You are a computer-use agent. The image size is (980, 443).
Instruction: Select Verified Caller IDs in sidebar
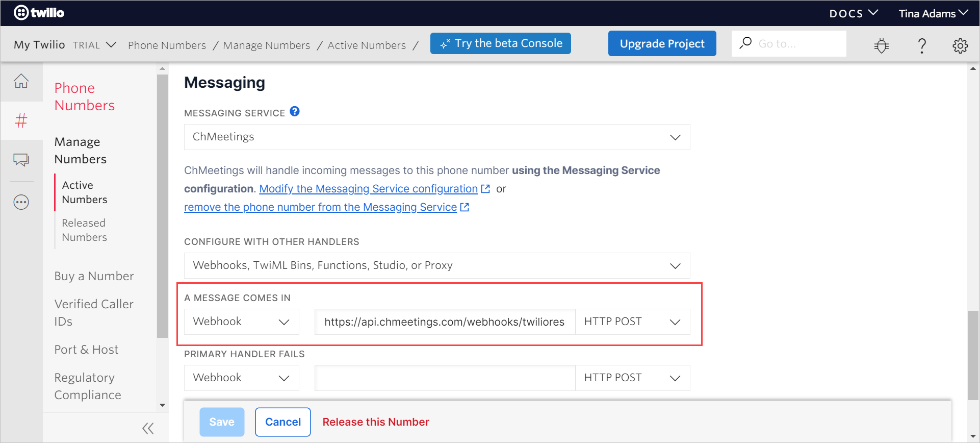[94, 313]
